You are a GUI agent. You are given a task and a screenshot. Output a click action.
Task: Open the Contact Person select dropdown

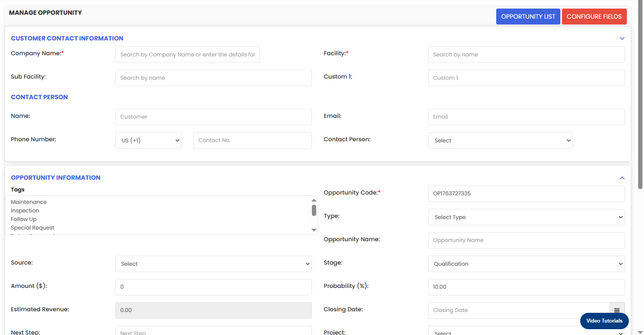(500, 140)
